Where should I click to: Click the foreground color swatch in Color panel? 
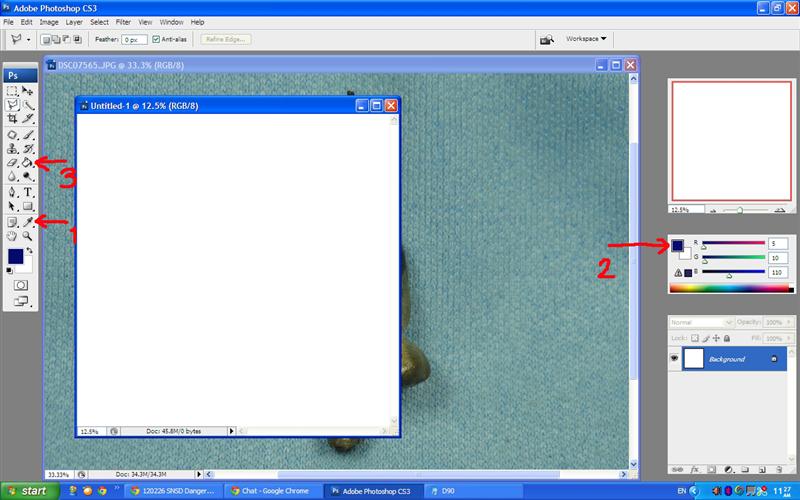(677, 245)
